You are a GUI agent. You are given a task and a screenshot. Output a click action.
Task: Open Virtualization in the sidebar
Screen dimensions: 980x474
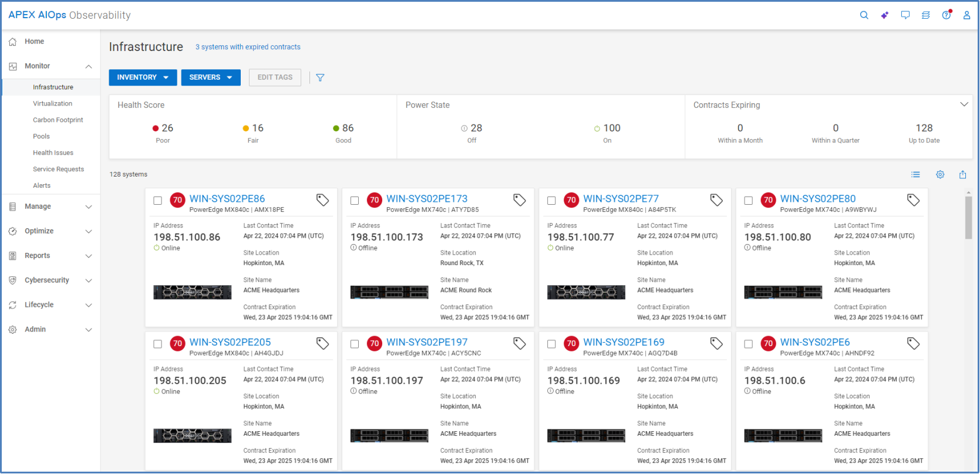(52, 104)
